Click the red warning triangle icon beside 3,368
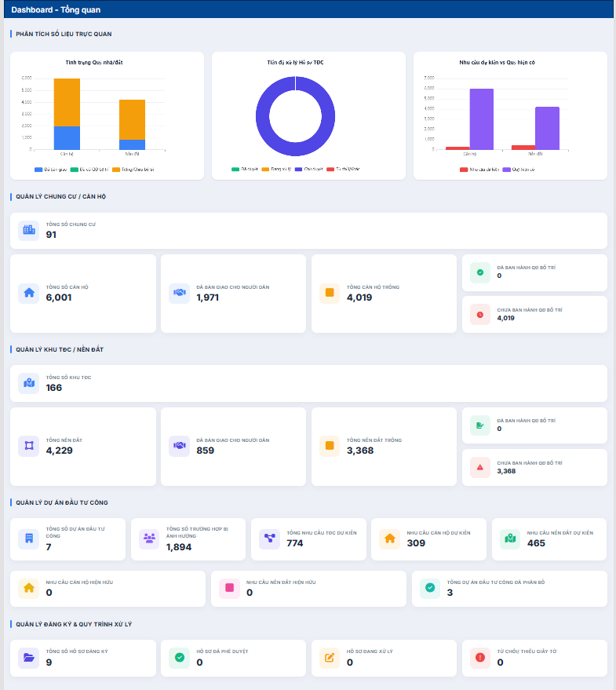 (x=480, y=468)
